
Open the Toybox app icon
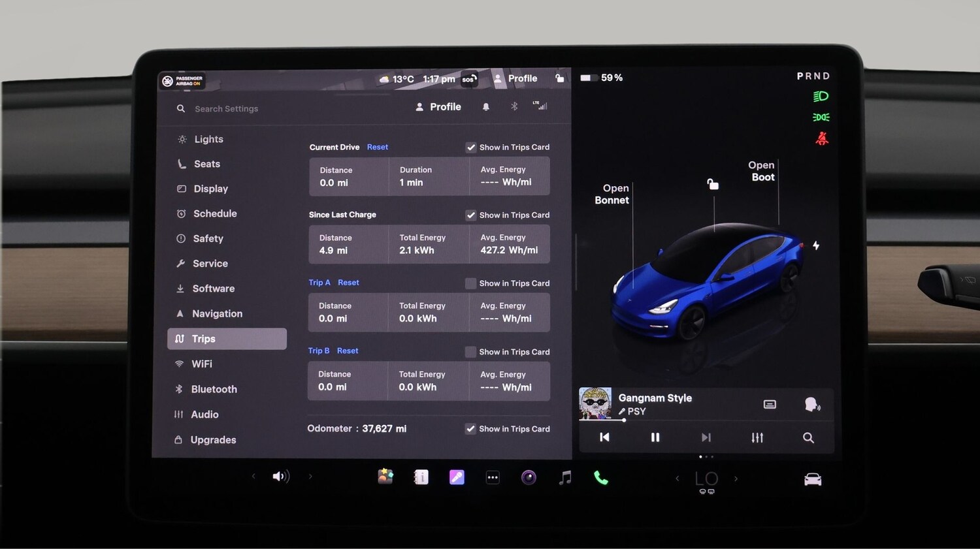385,477
